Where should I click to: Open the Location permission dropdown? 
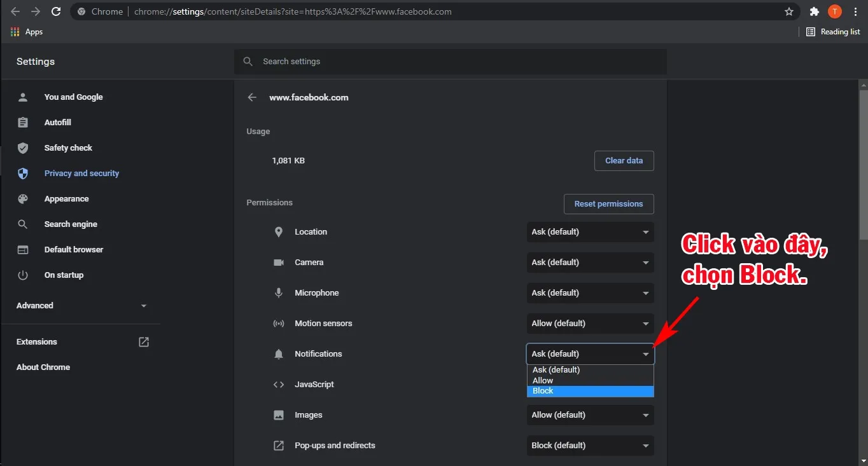point(590,232)
